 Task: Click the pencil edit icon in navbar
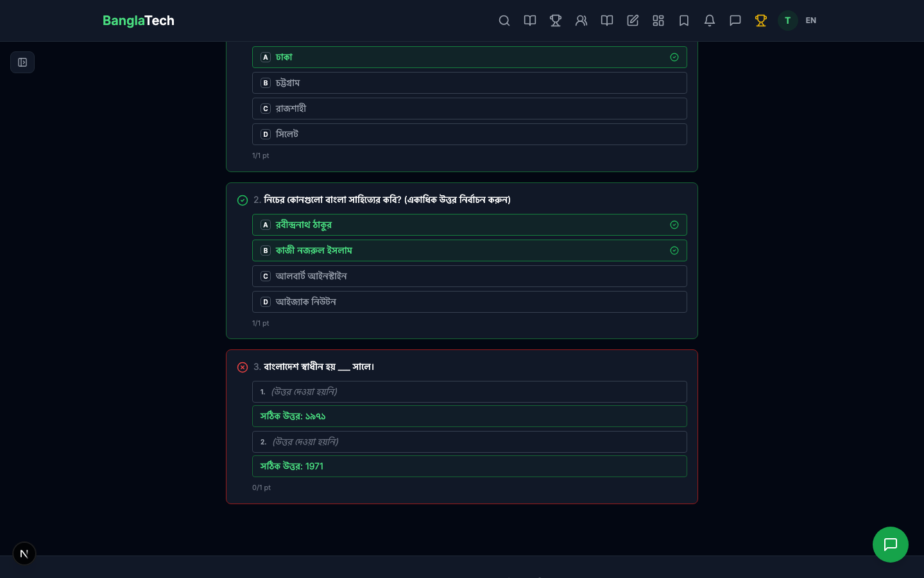[633, 21]
